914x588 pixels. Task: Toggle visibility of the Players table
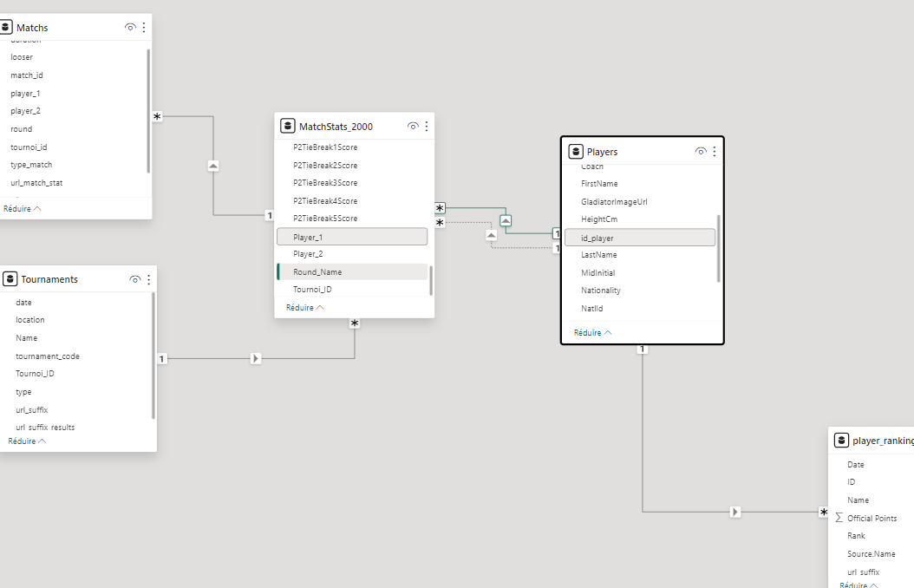(x=701, y=152)
